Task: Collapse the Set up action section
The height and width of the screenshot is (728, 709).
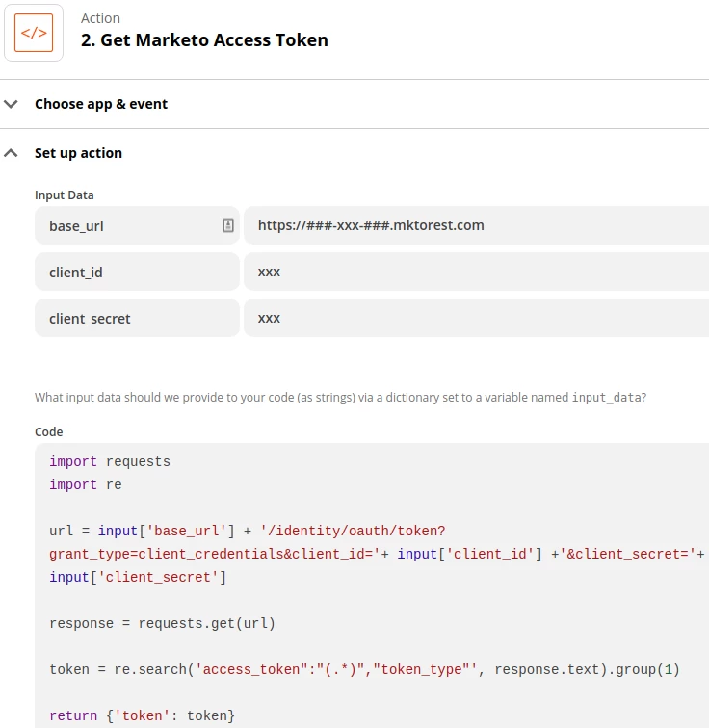Action: [x=11, y=153]
